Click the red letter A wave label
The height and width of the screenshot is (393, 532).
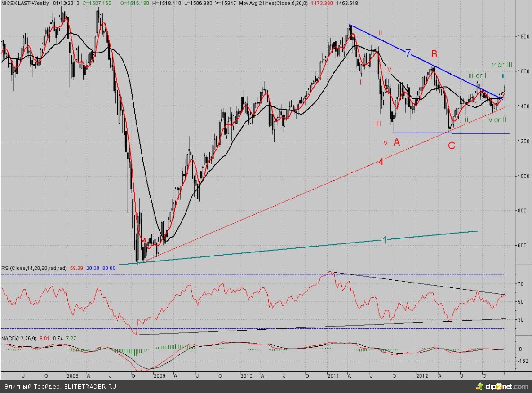coord(396,142)
